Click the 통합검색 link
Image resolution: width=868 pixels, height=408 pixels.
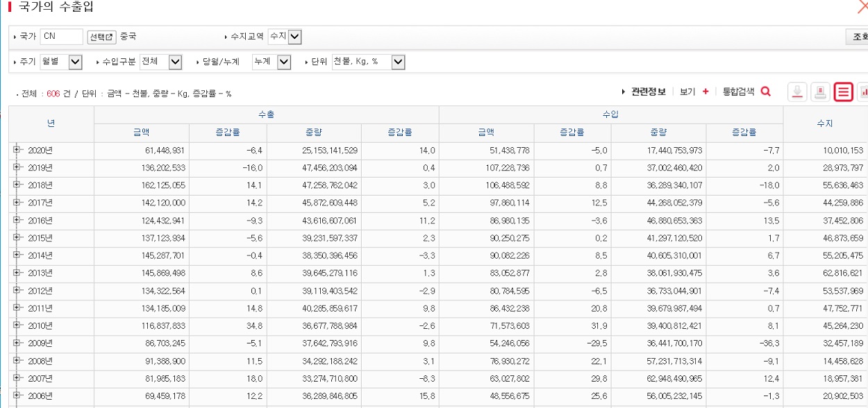(738, 91)
